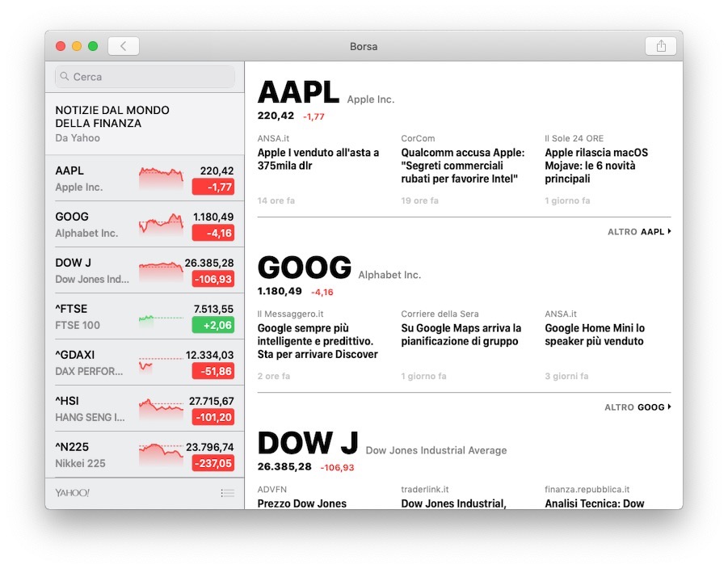The width and height of the screenshot is (728, 569).
Task: Click the ^HSI sparkline chart
Action: (161, 408)
